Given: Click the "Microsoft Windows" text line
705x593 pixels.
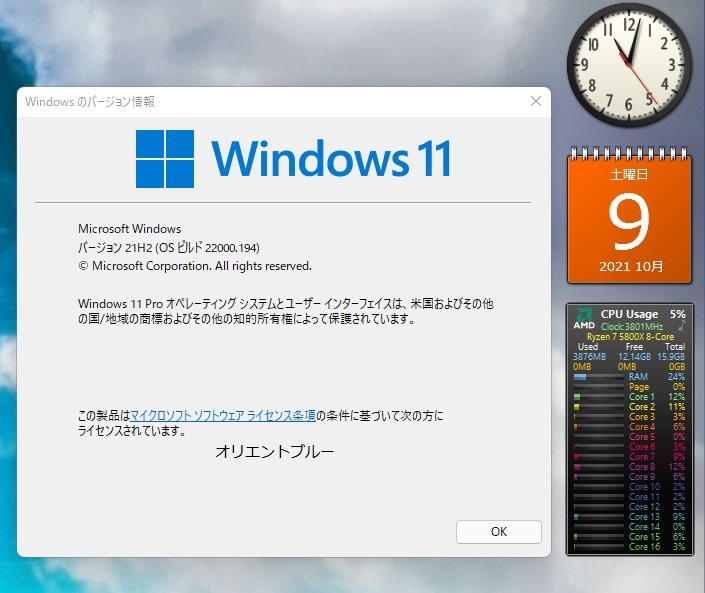Looking at the screenshot, I should point(129,229).
